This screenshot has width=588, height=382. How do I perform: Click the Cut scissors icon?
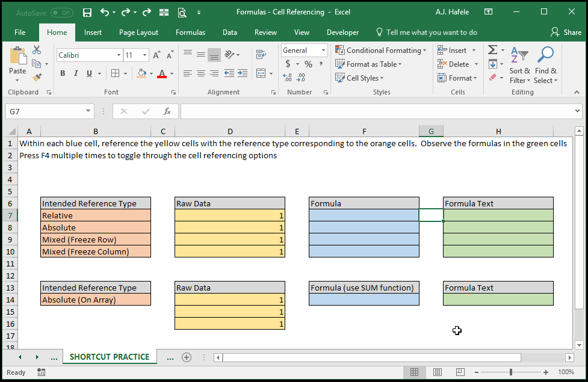[x=37, y=50]
